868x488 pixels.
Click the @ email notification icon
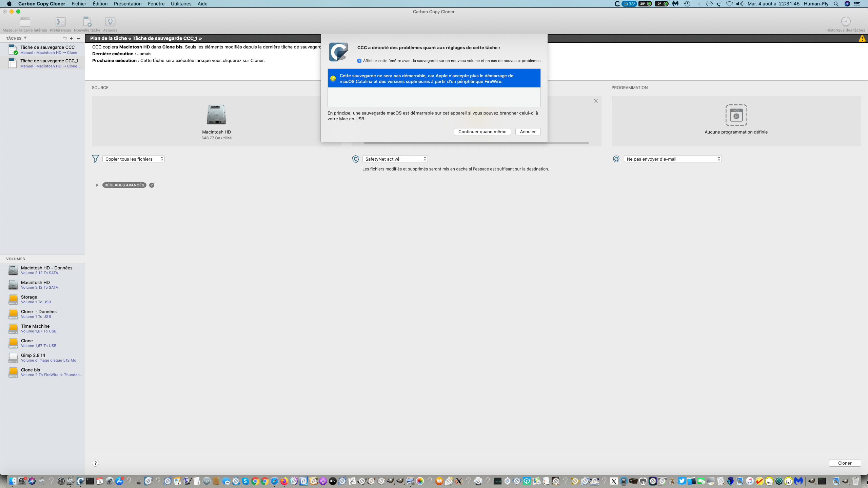[x=616, y=159]
